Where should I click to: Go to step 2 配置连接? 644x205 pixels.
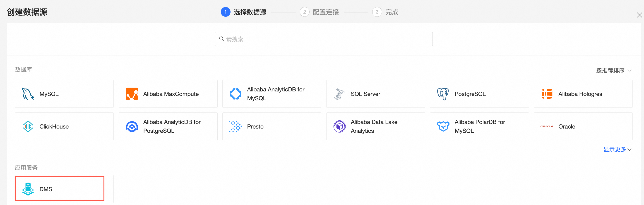(319, 12)
